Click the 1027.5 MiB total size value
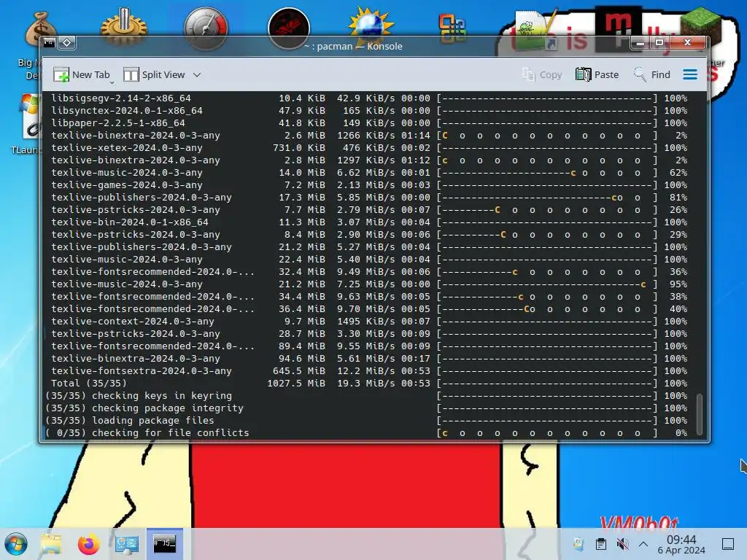Image resolution: width=747 pixels, height=560 pixels. [x=296, y=383]
